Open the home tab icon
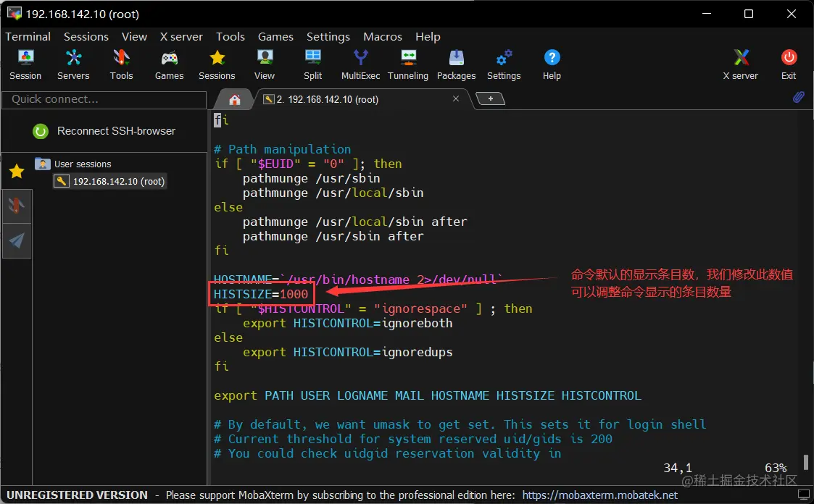814x504 pixels. (x=235, y=99)
